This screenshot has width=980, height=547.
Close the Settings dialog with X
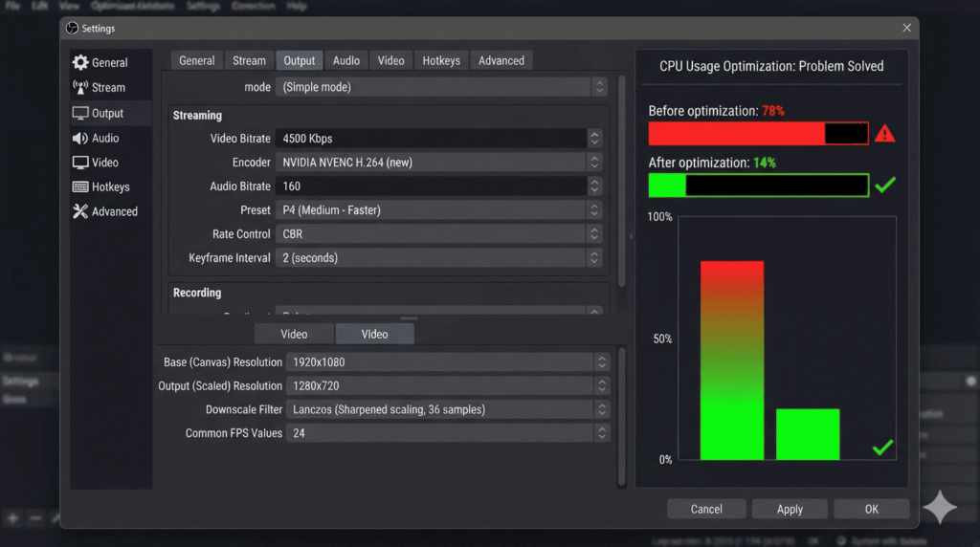[906, 28]
